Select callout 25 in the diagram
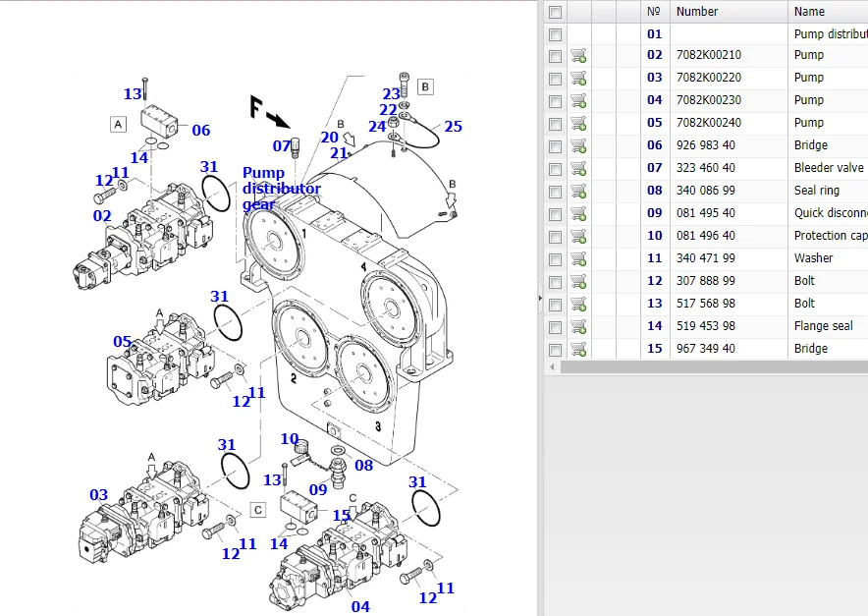Image resolution: width=868 pixels, height=616 pixels. (x=453, y=127)
